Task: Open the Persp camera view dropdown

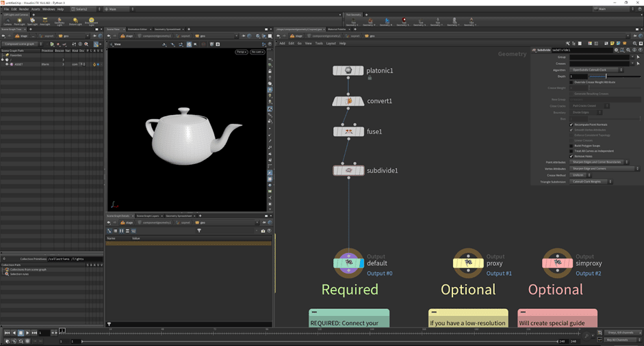Action: (x=241, y=52)
